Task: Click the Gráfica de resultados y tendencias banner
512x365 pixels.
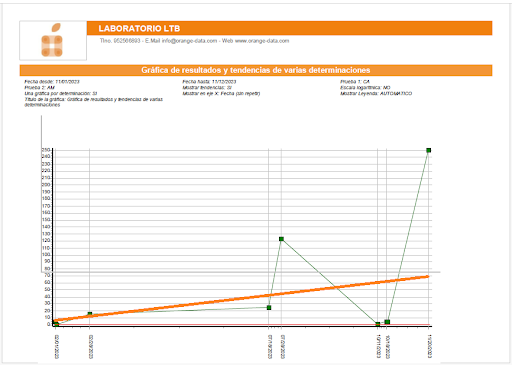Action: click(256, 70)
